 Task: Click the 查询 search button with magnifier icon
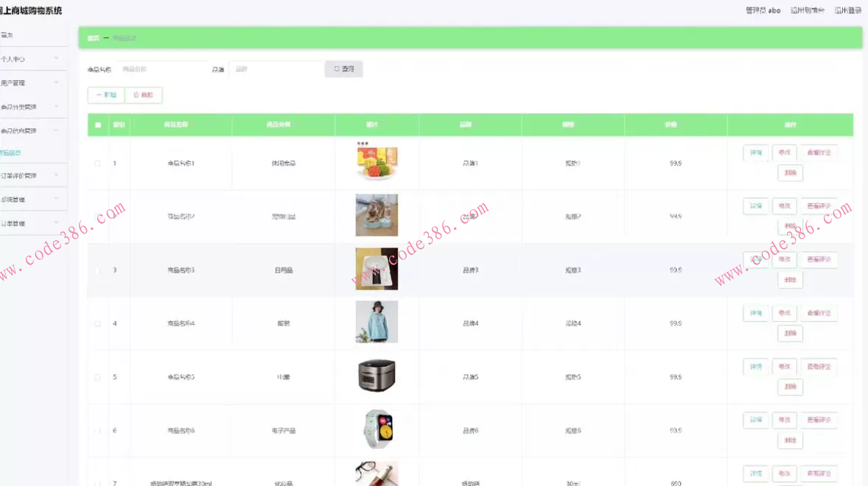(x=343, y=69)
